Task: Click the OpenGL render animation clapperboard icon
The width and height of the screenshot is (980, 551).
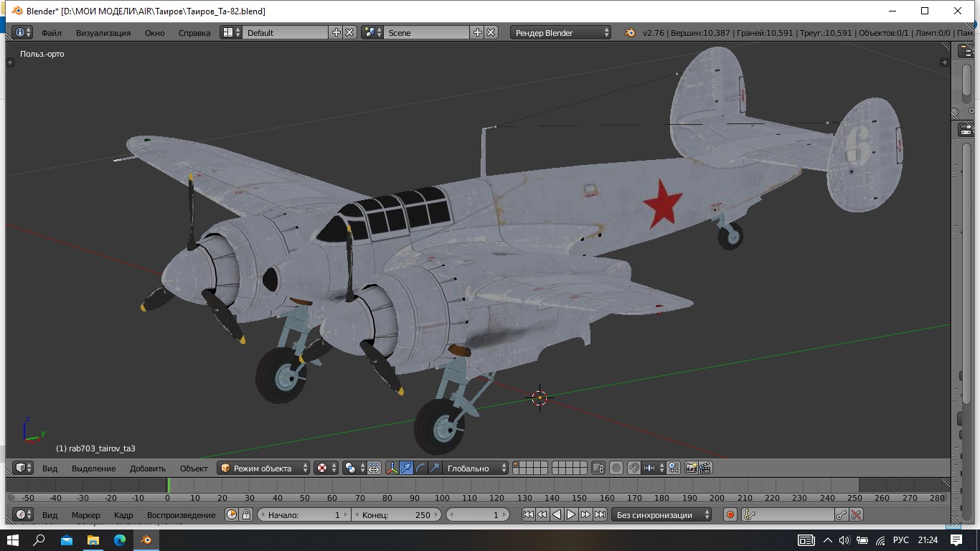Action: coord(705,468)
